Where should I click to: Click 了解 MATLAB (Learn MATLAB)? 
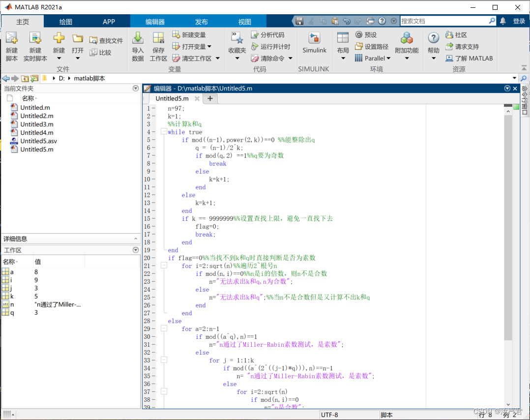tap(469, 58)
